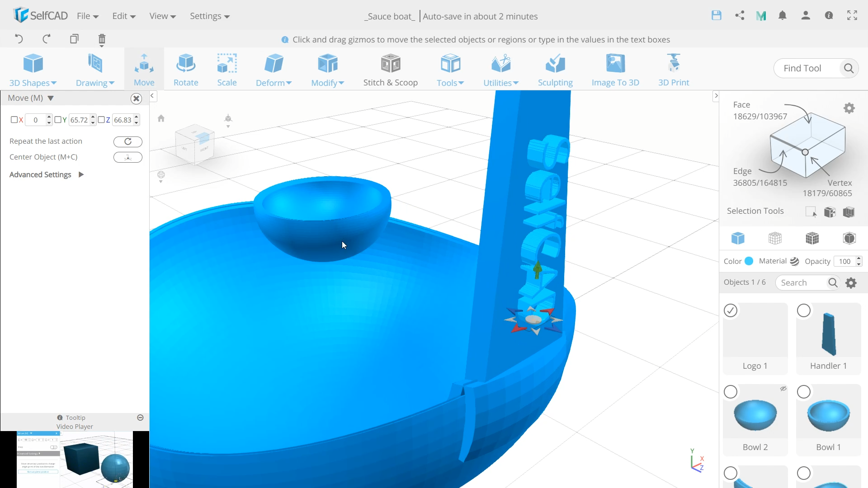Click the Find Tool search field
Image resolution: width=868 pixels, height=488 pixels.
point(807,68)
